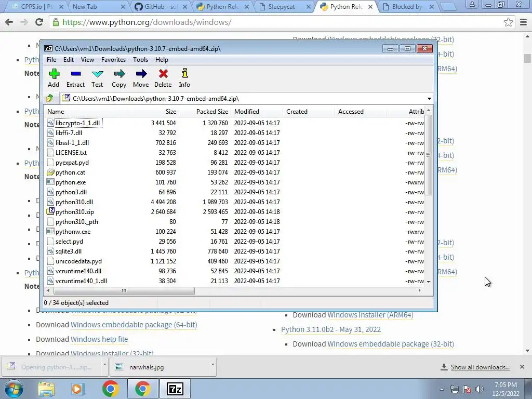This screenshot has width=532, height=399.
Task: Click the pythonw.exe file icon
Action: tap(50, 231)
